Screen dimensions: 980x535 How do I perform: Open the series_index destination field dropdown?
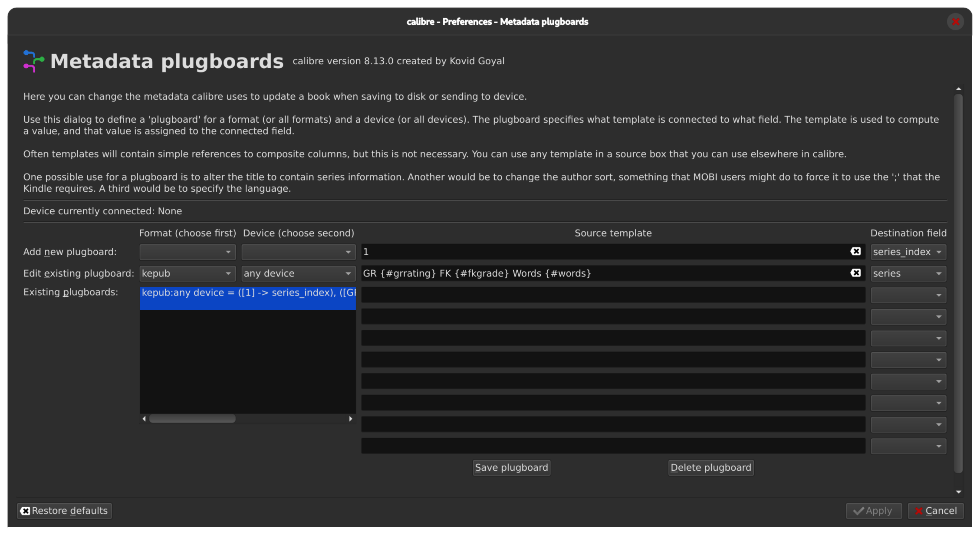click(x=908, y=252)
